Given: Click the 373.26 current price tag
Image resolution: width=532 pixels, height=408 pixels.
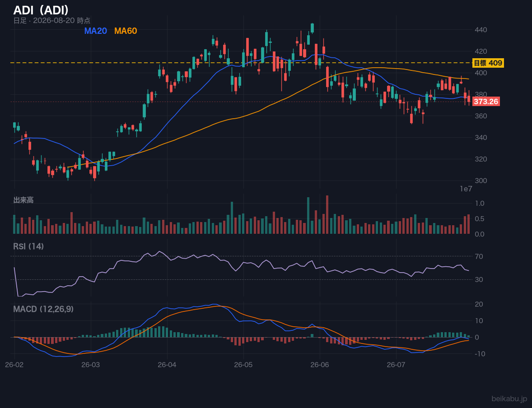Looking at the screenshot, I should [486, 102].
